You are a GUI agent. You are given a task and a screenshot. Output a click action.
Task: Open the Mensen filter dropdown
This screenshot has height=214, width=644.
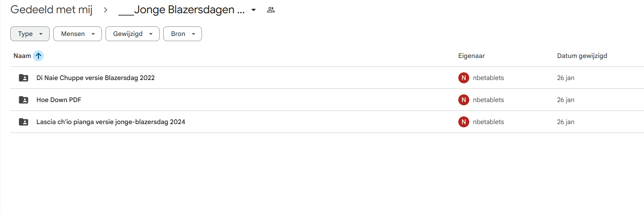[x=77, y=34]
